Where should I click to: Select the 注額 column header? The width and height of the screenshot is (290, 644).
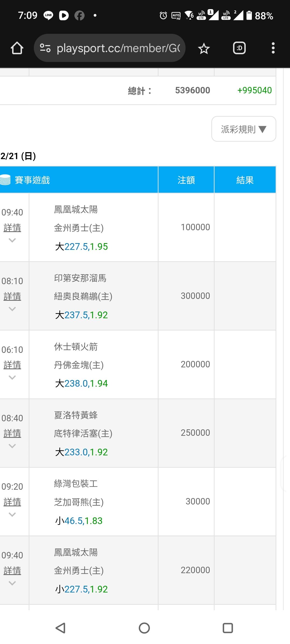186,180
